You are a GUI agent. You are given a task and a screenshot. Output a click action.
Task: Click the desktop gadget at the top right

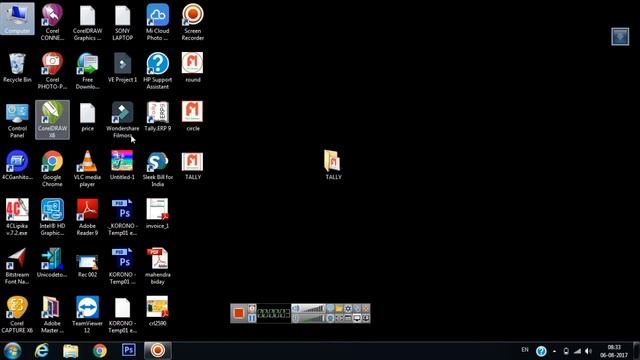[x=620, y=37]
